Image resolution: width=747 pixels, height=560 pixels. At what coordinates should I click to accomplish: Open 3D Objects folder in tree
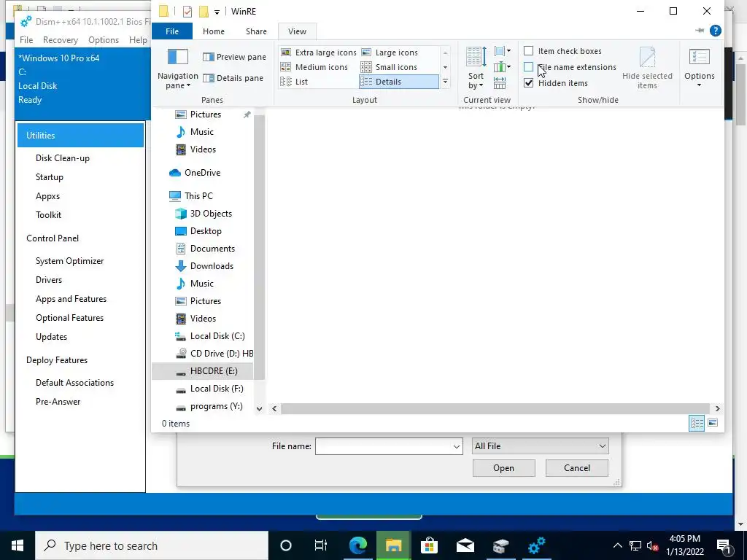pyautogui.click(x=204, y=214)
